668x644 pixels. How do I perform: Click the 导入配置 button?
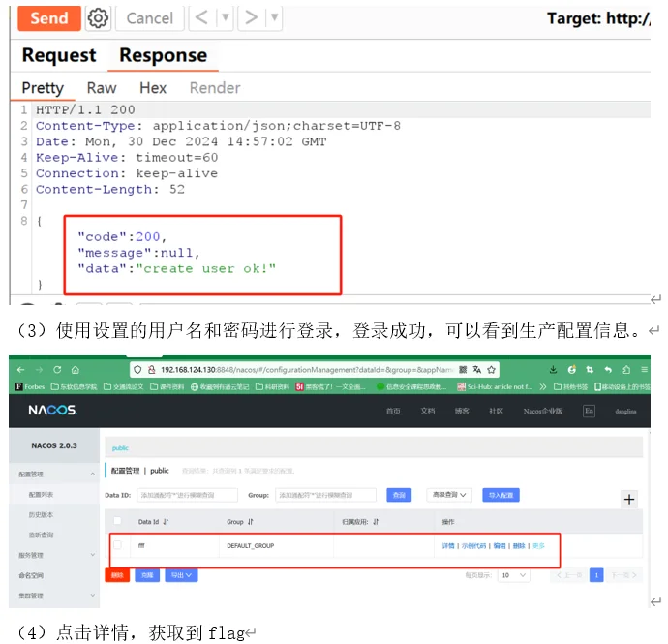coord(501,495)
